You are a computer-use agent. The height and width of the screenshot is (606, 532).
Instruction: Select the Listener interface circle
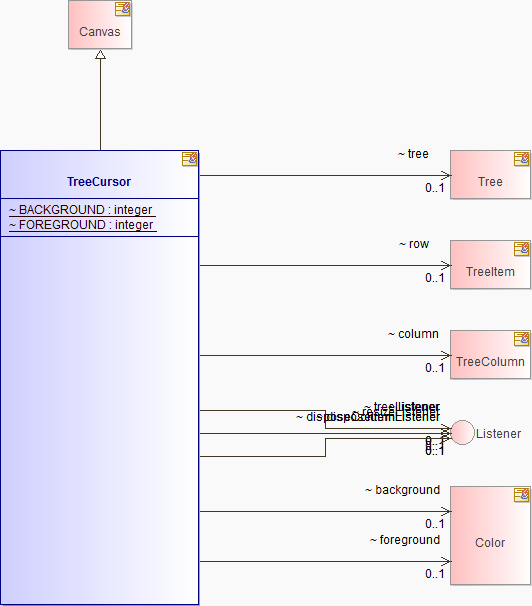tap(462, 432)
